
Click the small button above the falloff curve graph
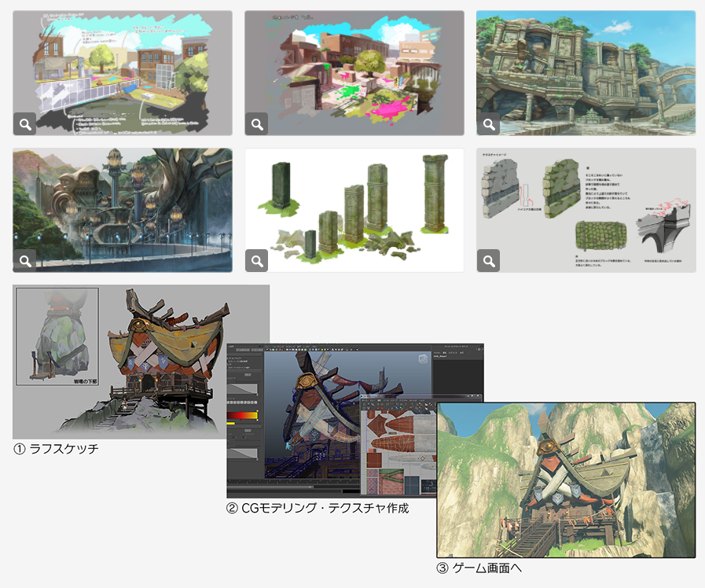click(x=247, y=374)
